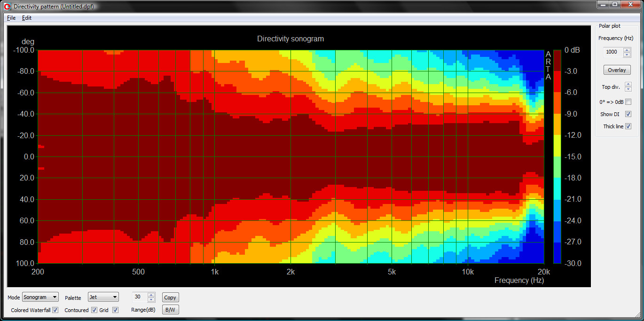Screen dimensions: 644x321
Task: Increase the polar plot Frequency value
Action: [x=627, y=50]
